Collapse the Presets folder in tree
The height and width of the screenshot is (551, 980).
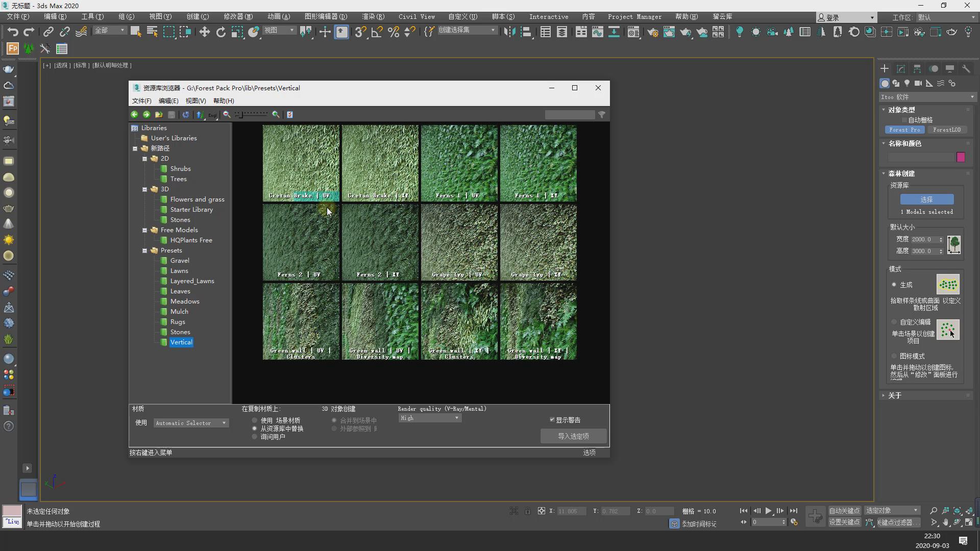(145, 251)
